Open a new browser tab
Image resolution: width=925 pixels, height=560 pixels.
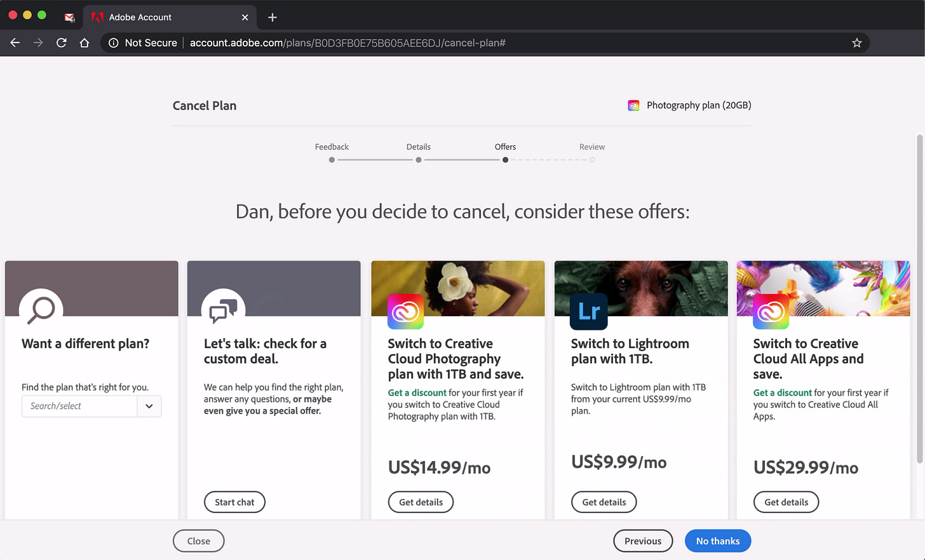(x=273, y=17)
